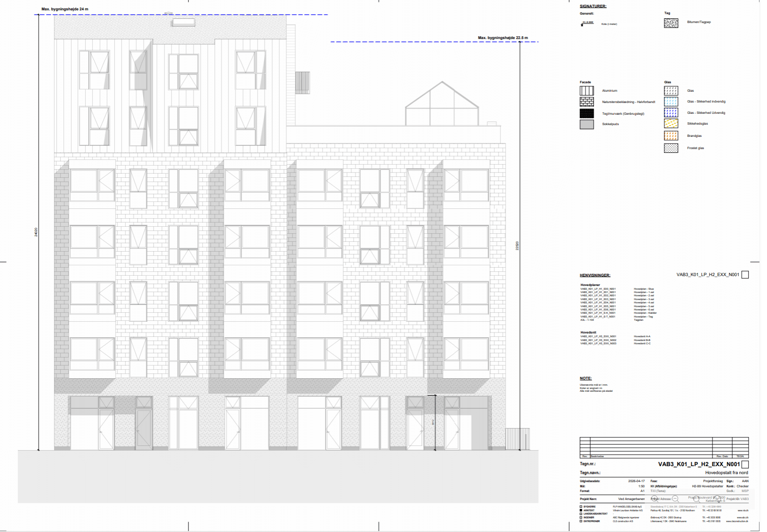Open the www.clsconstruction.dk link
Image resolution: width=767 pixels, height=532 pixels.
point(737,521)
